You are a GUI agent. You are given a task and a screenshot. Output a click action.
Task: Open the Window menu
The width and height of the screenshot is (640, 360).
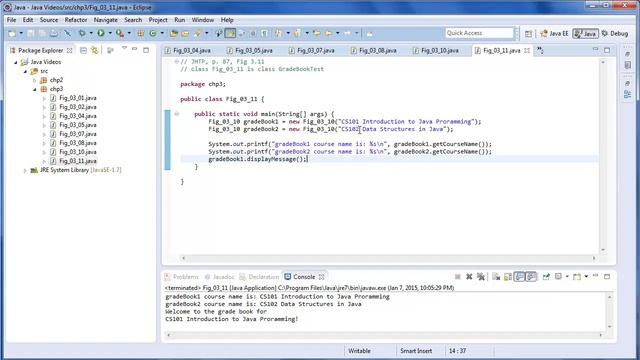[x=203, y=20]
